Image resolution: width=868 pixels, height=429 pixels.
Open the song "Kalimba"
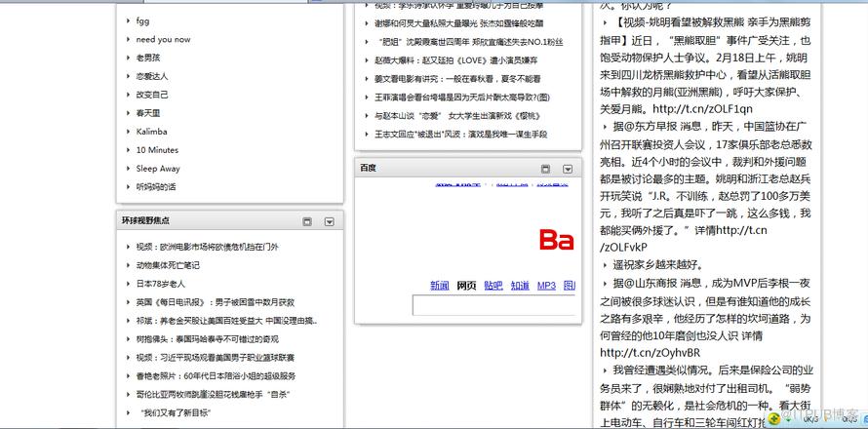click(152, 132)
